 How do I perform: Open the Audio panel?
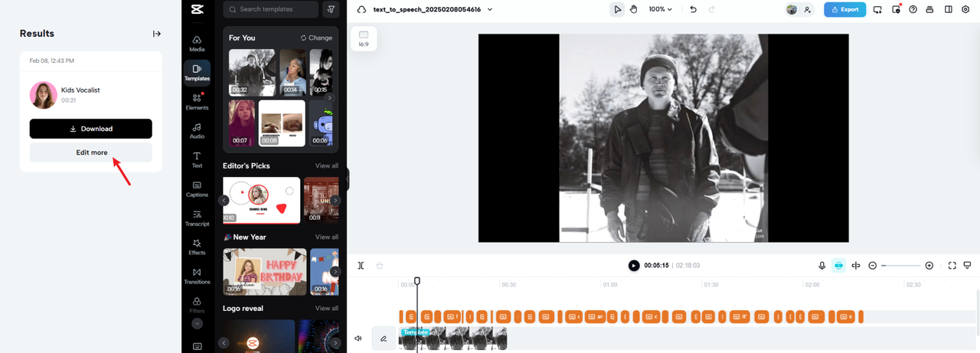point(197,131)
